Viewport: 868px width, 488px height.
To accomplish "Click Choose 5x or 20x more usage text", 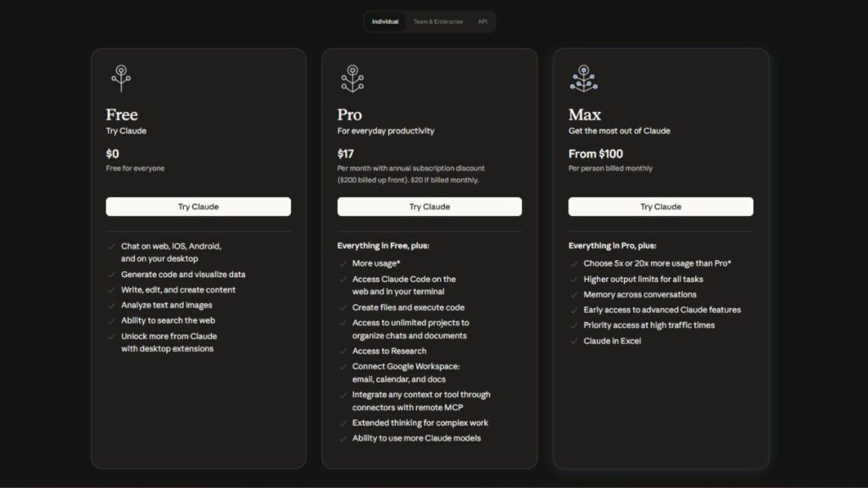I will (657, 263).
